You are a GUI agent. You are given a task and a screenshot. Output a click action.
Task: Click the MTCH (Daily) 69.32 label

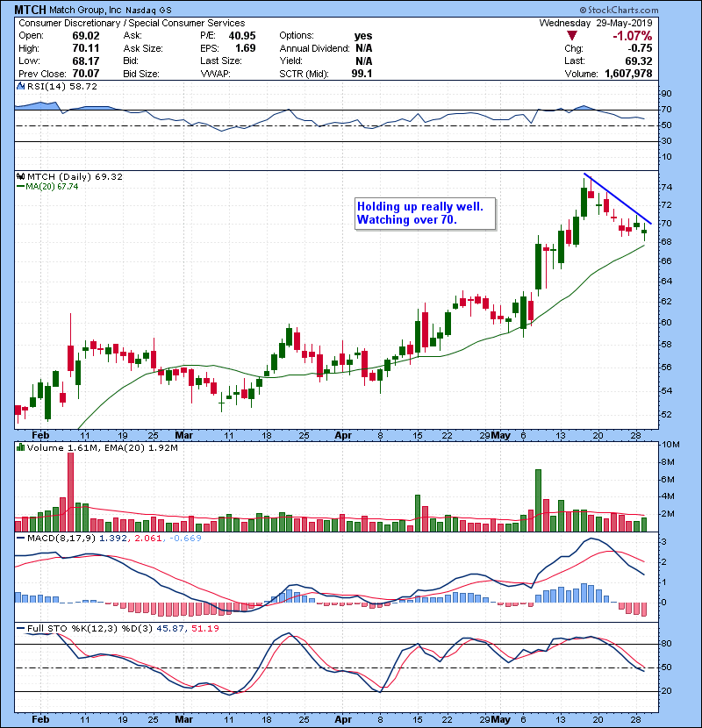pos(75,176)
